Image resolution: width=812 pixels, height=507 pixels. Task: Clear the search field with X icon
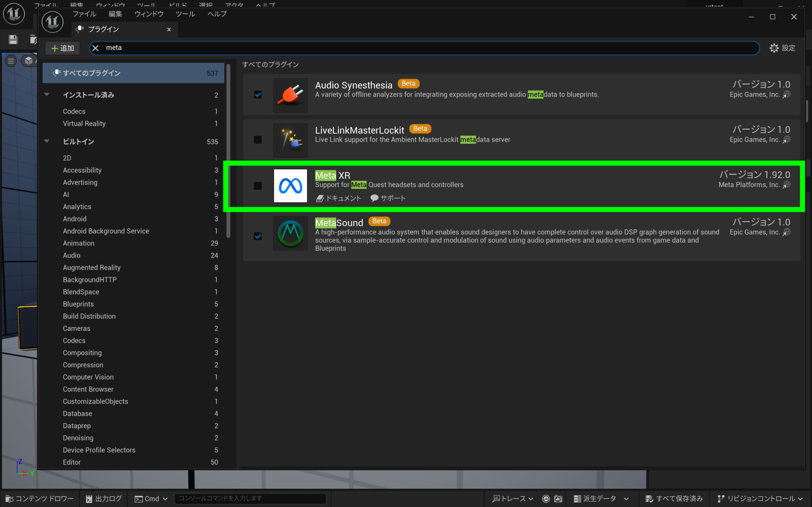[x=95, y=48]
